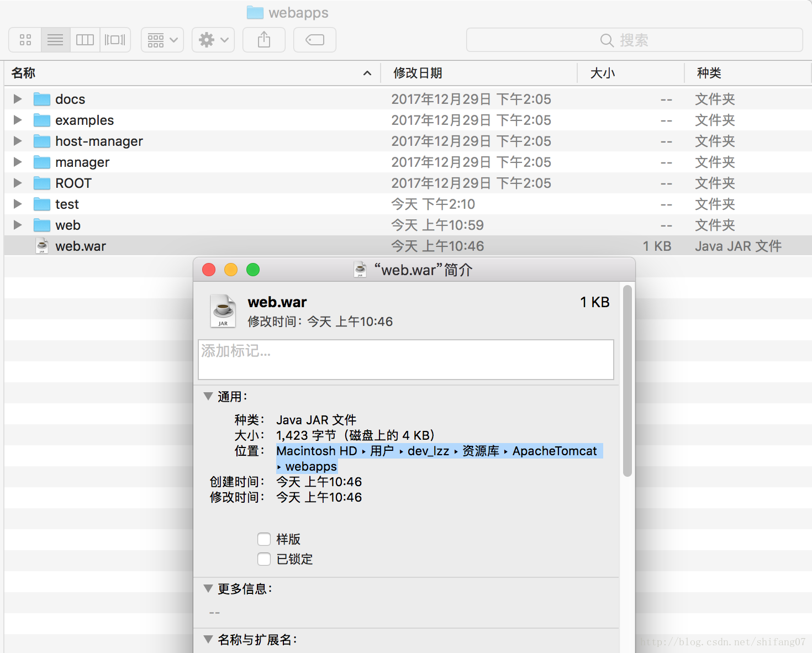
Task: Click the large JAR file icon in info window
Action: tap(223, 311)
